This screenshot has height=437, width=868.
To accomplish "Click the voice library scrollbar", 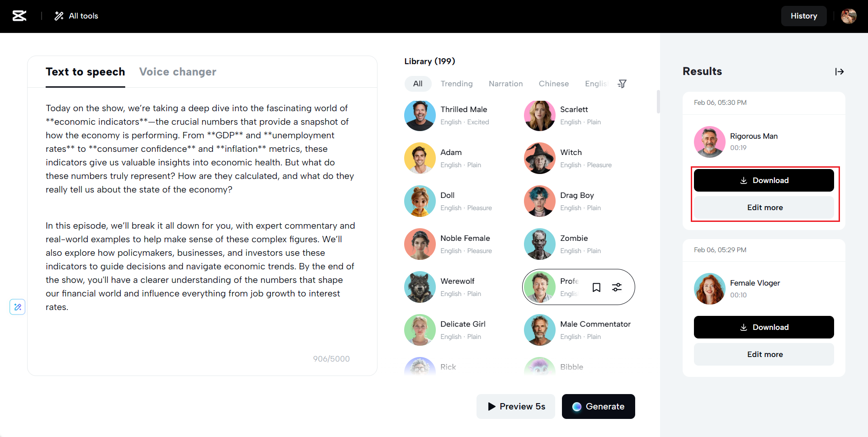I will (x=658, y=102).
